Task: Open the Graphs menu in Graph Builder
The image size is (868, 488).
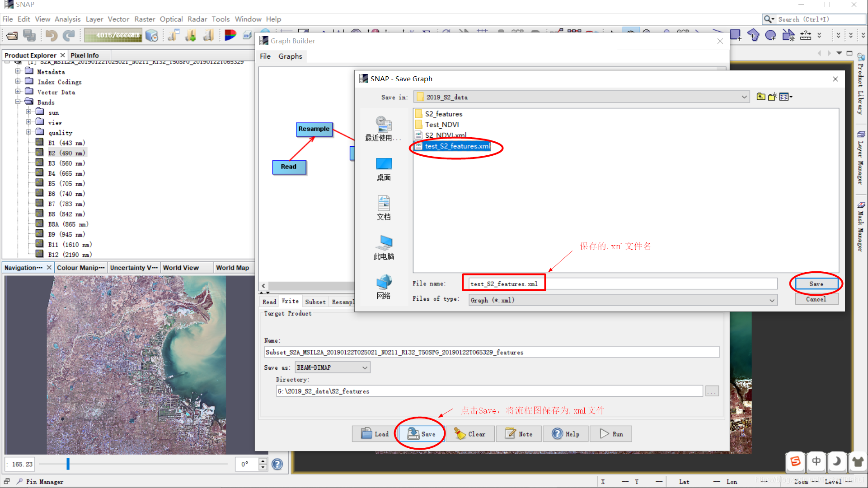Action: (290, 56)
